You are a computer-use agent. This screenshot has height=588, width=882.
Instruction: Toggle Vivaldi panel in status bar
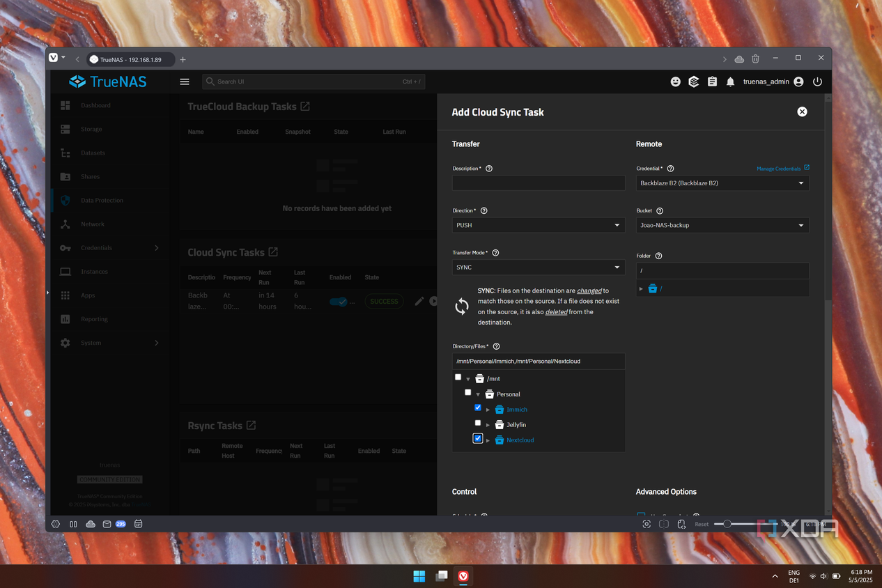[73, 524]
